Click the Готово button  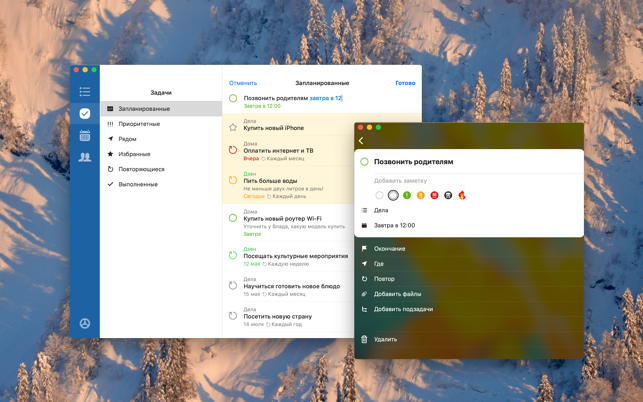[x=405, y=83]
